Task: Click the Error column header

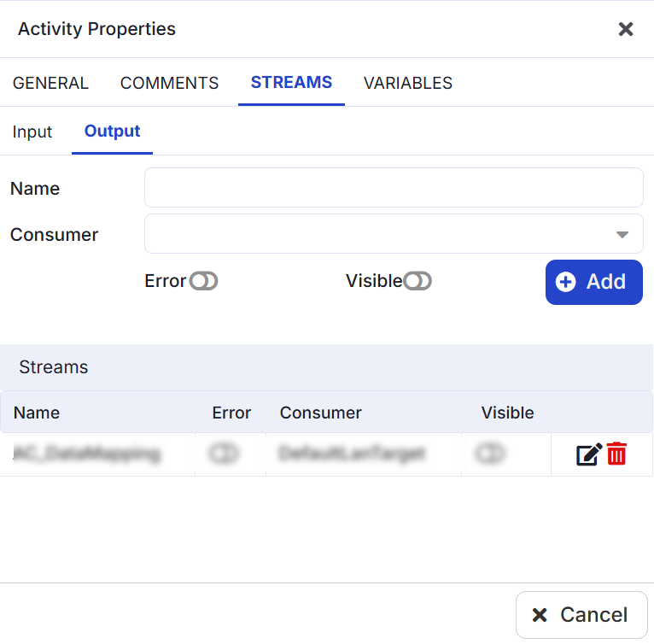Action: pyautogui.click(x=231, y=413)
